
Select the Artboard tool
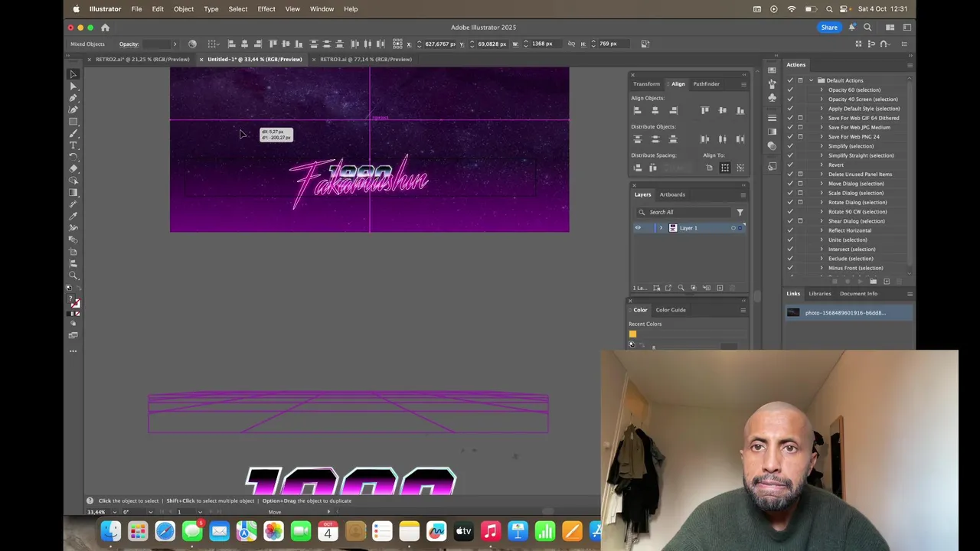coord(73,252)
